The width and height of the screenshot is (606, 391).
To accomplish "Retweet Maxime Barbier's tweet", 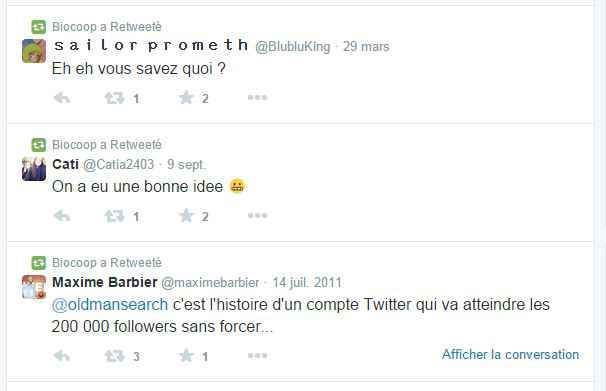I will pos(114,356).
